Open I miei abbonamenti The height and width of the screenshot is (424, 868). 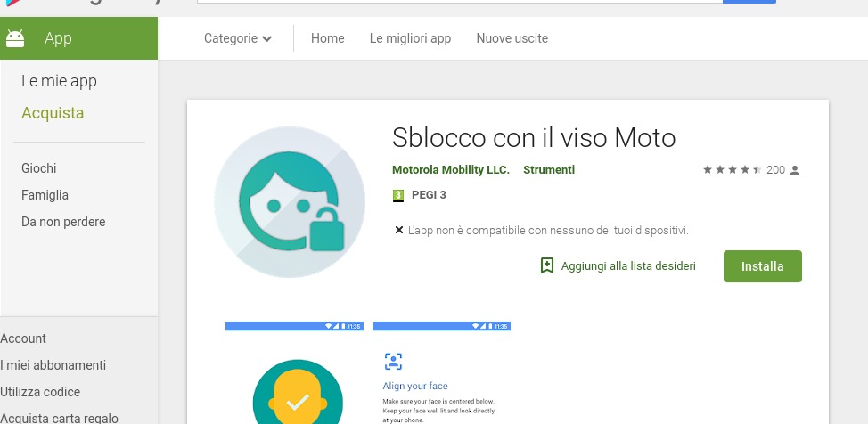(53, 365)
